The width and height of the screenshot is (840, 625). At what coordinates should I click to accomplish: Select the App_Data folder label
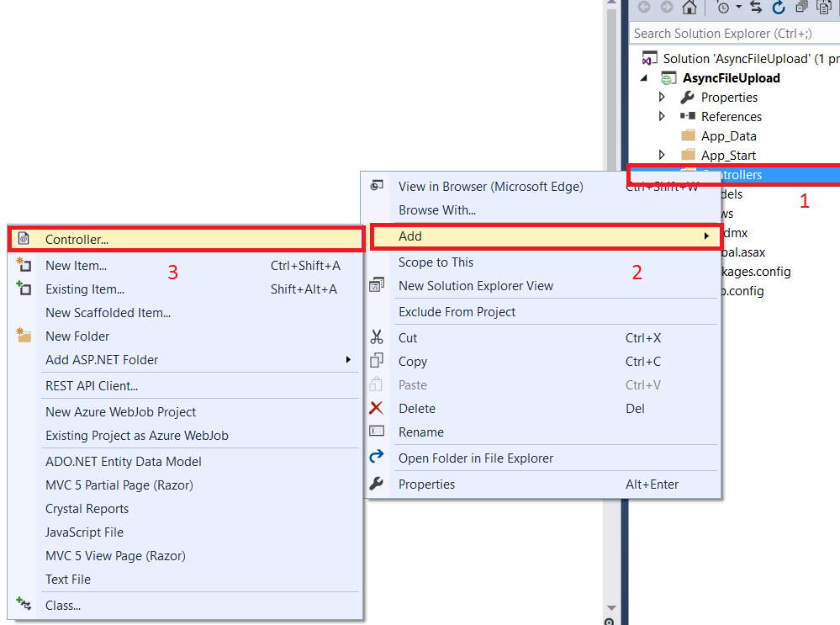[x=728, y=136]
